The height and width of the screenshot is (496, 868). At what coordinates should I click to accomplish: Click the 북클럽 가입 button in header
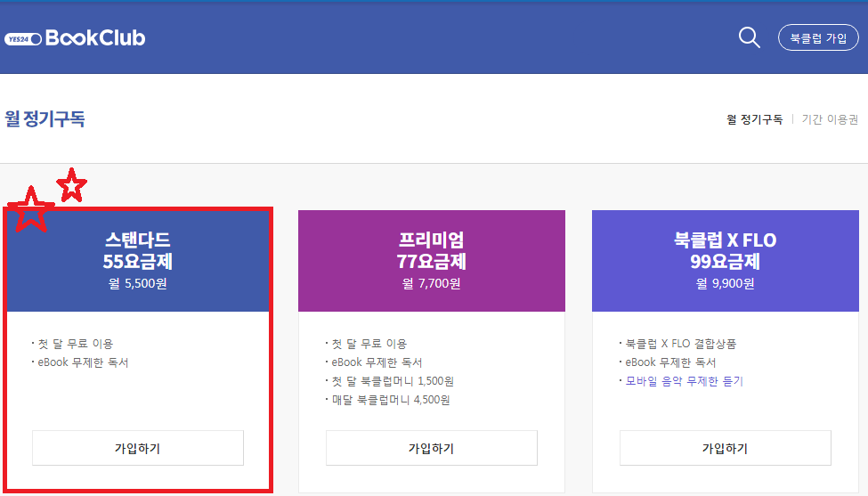click(818, 37)
